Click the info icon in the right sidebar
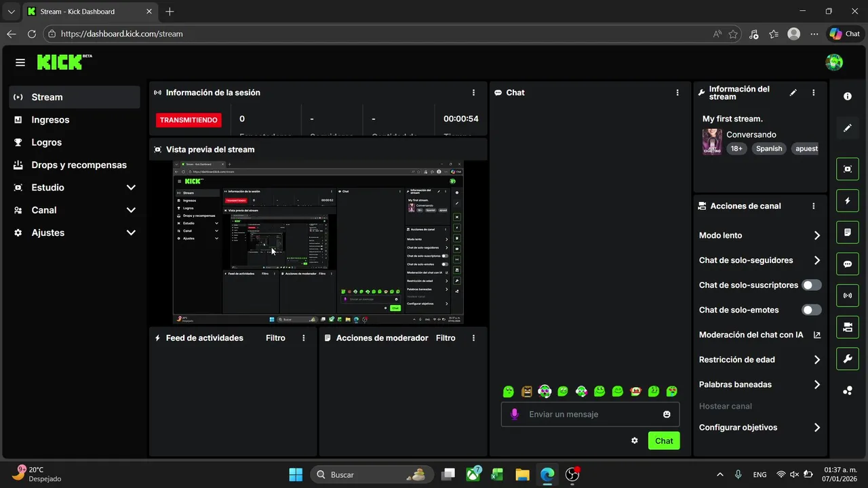 848,96
